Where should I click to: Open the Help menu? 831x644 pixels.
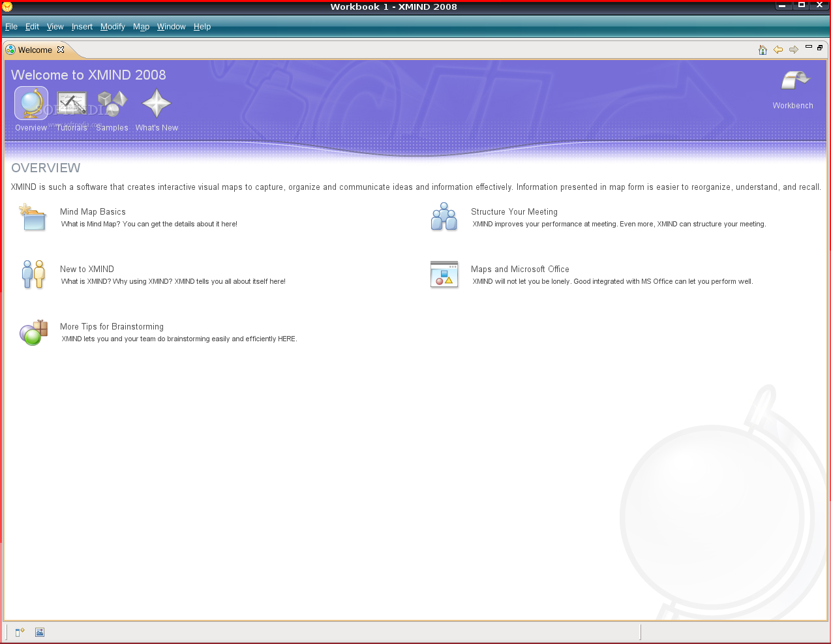tap(202, 27)
